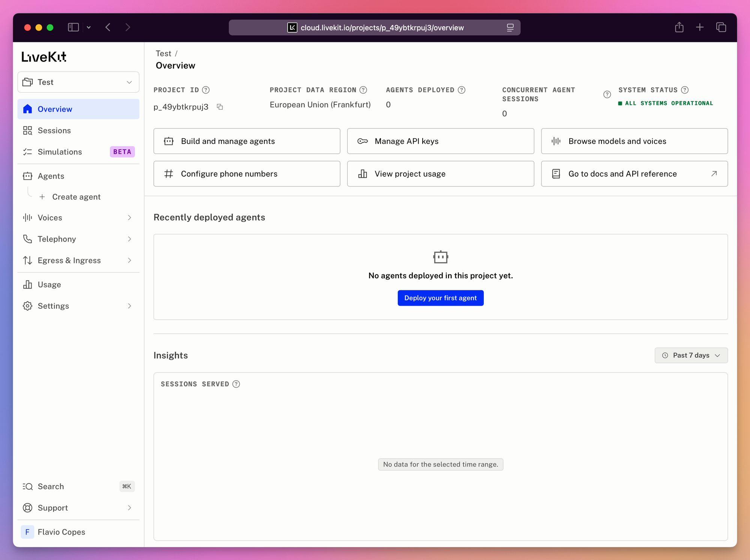Open Safari share icon
The height and width of the screenshot is (560, 750).
(x=679, y=27)
